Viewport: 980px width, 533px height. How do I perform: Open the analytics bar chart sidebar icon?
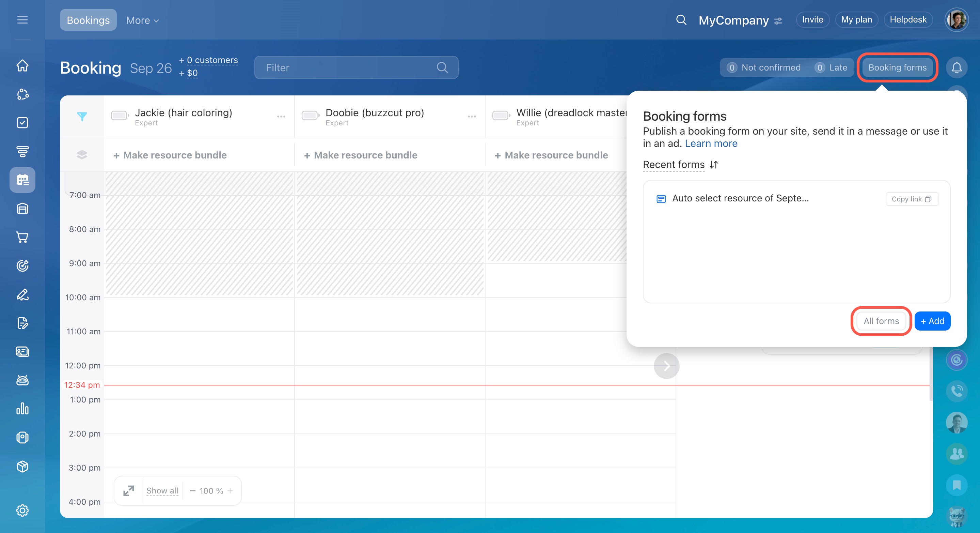coord(22,409)
